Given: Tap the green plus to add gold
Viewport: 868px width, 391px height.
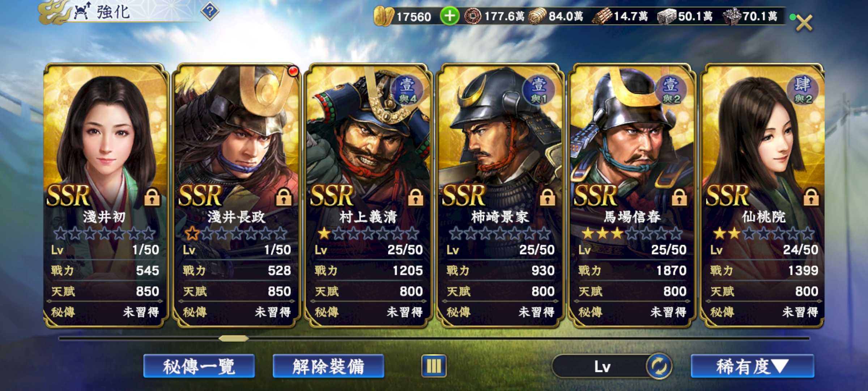Looking at the screenshot, I should (x=450, y=16).
